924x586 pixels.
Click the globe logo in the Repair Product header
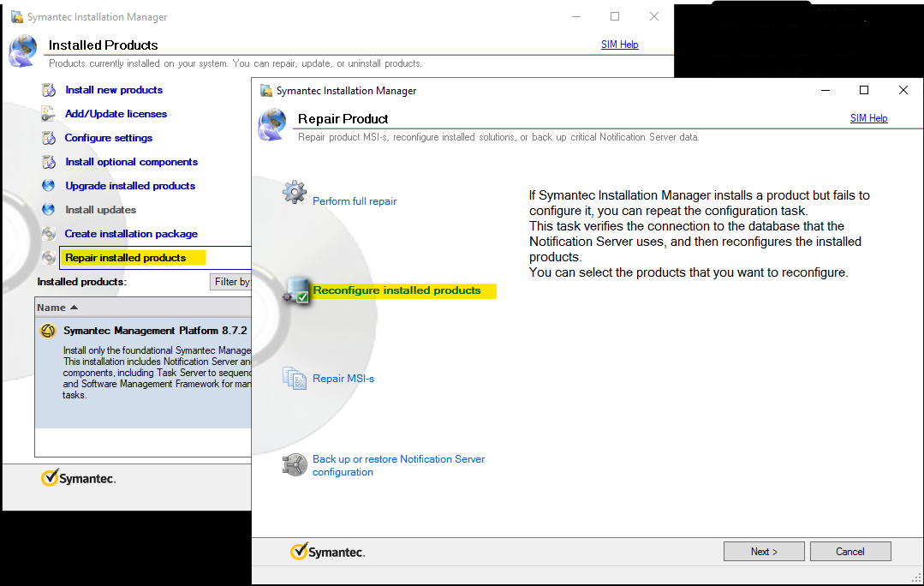coord(272,124)
